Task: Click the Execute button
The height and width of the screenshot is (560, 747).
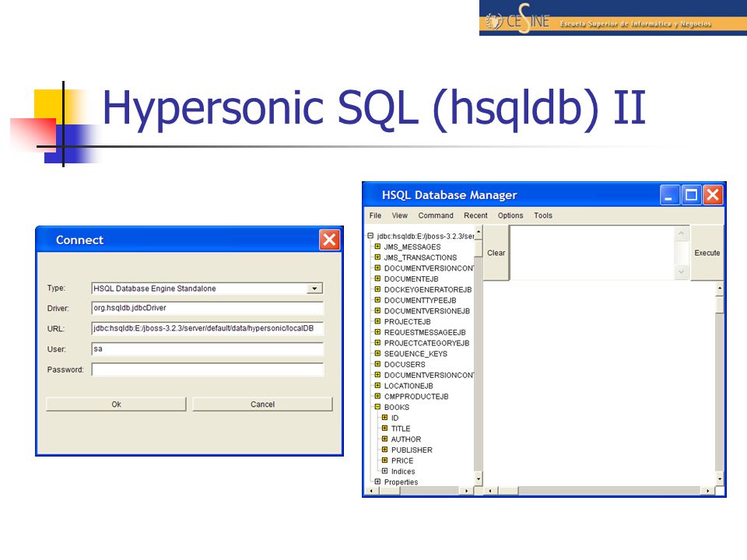Action: (707, 253)
